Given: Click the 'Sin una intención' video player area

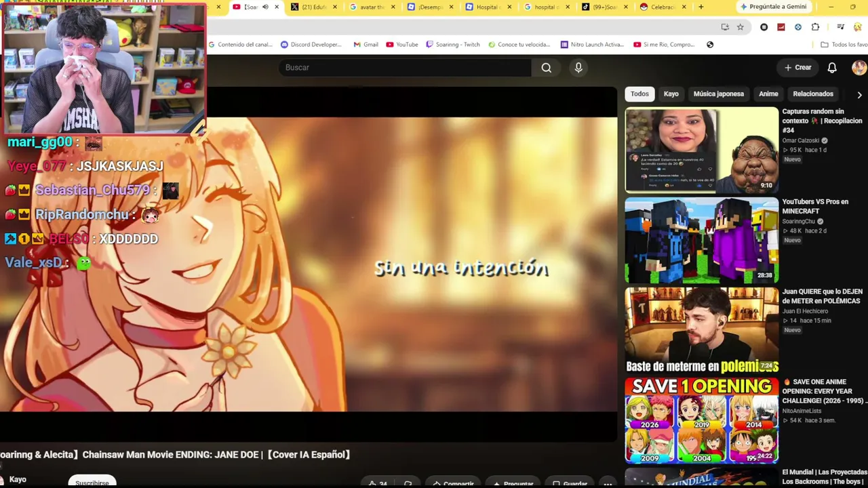Looking at the screenshot, I should 309,264.
